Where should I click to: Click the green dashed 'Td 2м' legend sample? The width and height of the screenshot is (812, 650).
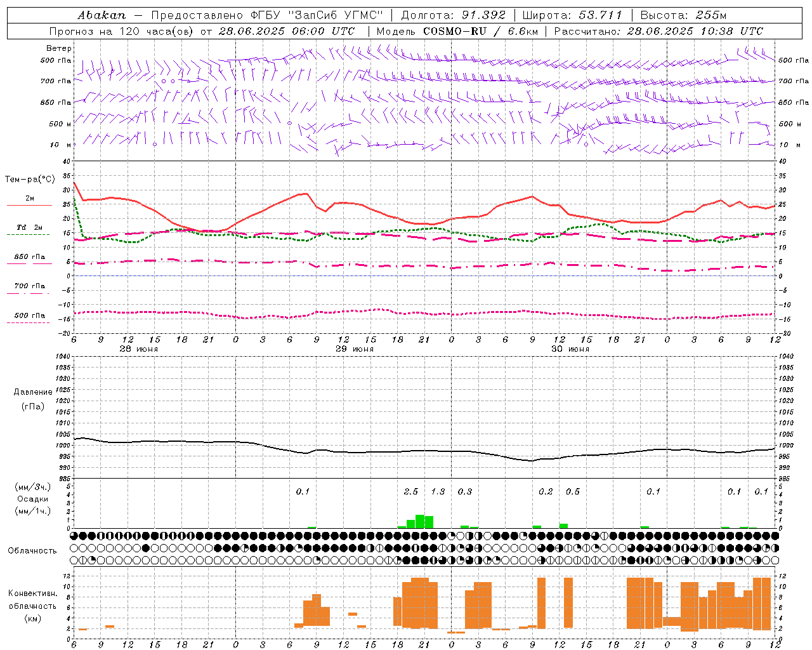28,235
